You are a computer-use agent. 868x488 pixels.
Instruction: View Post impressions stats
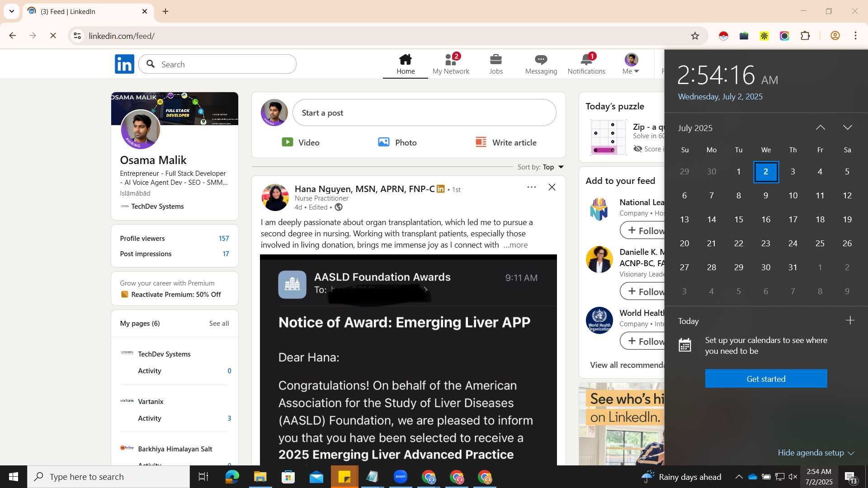point(175,254)
